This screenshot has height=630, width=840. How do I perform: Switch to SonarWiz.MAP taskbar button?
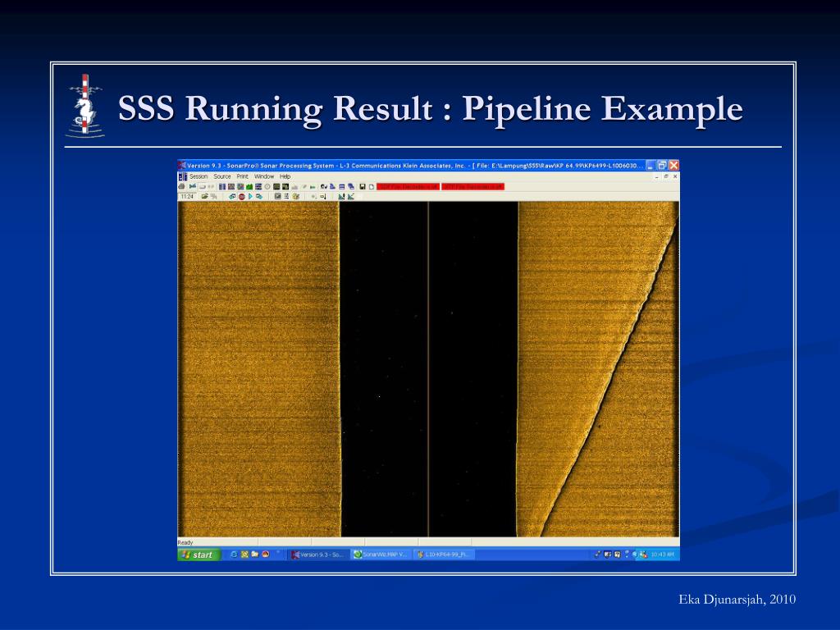coord(381,555)
